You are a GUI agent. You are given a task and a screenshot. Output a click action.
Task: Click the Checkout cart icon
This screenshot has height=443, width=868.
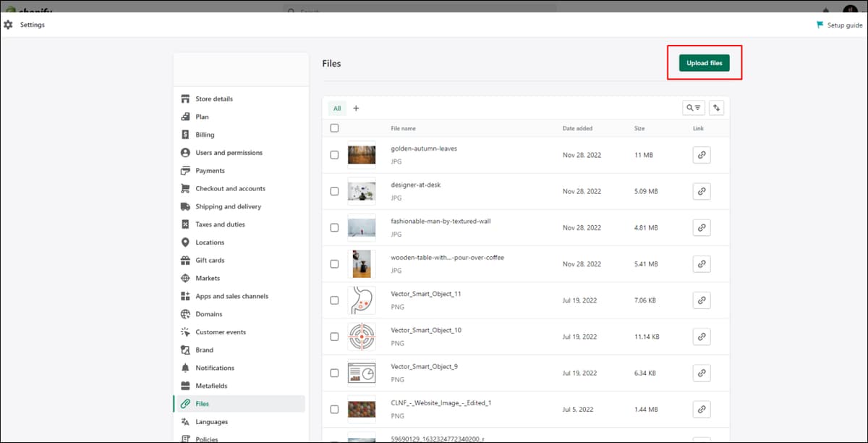coord(185,188)
